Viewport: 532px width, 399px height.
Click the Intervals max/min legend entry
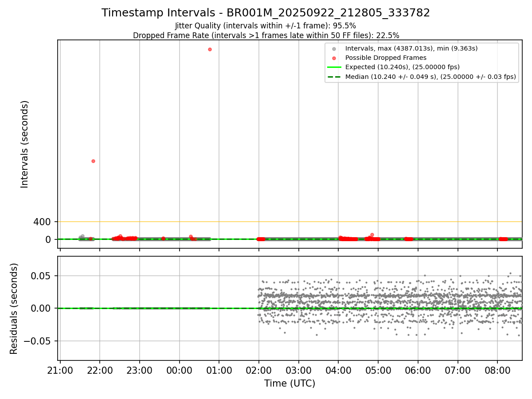[x=411, y=48]
